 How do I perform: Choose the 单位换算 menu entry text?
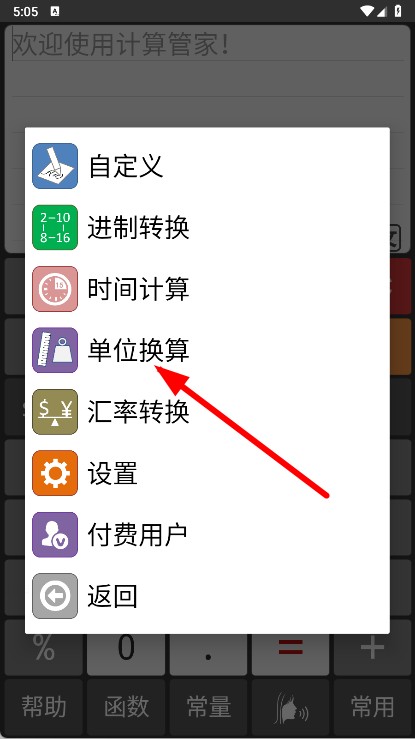click(x=138, y=350)
